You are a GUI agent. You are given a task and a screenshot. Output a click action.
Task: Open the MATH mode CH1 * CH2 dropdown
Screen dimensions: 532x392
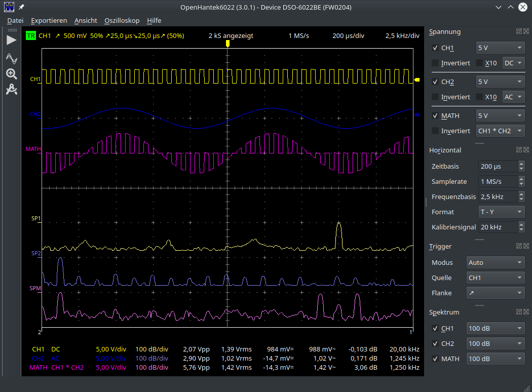501,131
